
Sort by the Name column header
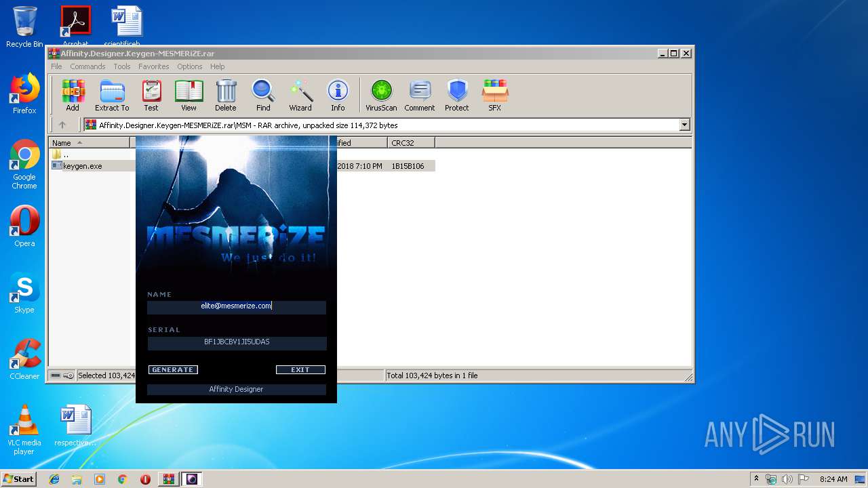tap(90, 143)
